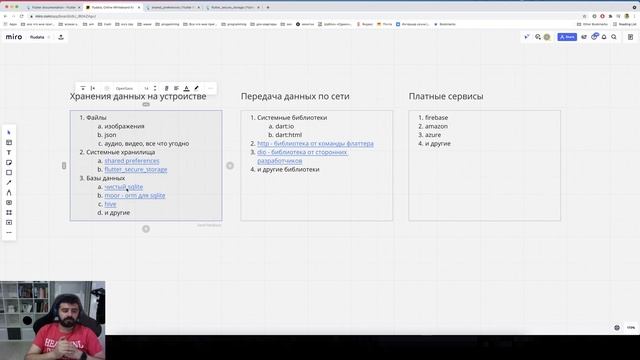Open a new browser tab with plus
The image size is (640, 360).
[268, 7]
